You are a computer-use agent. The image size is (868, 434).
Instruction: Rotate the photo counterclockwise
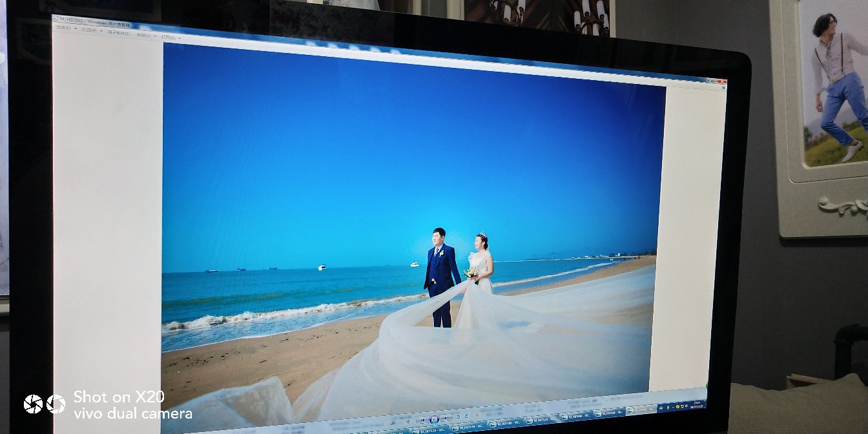point(459,417)
